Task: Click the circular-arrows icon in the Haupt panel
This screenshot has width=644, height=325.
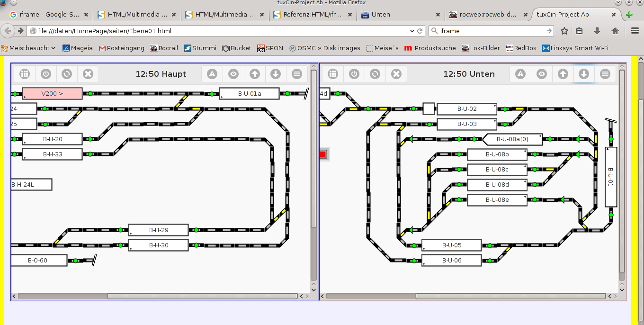Action: (x=67, y=74)
